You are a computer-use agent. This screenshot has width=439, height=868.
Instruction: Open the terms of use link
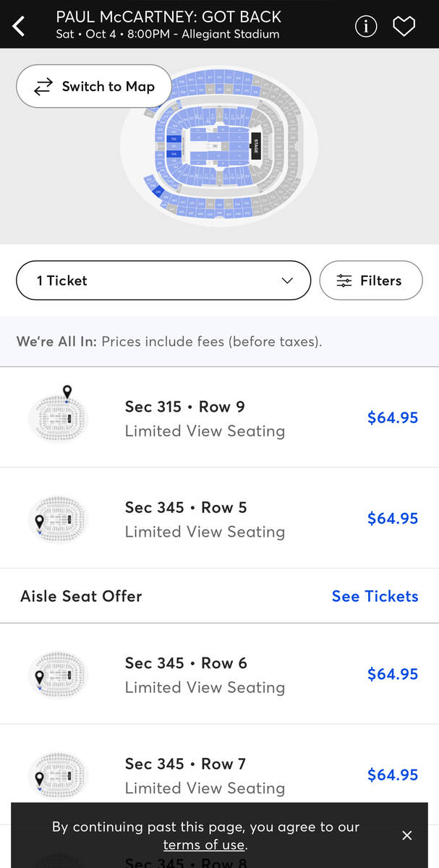point(204,845)
